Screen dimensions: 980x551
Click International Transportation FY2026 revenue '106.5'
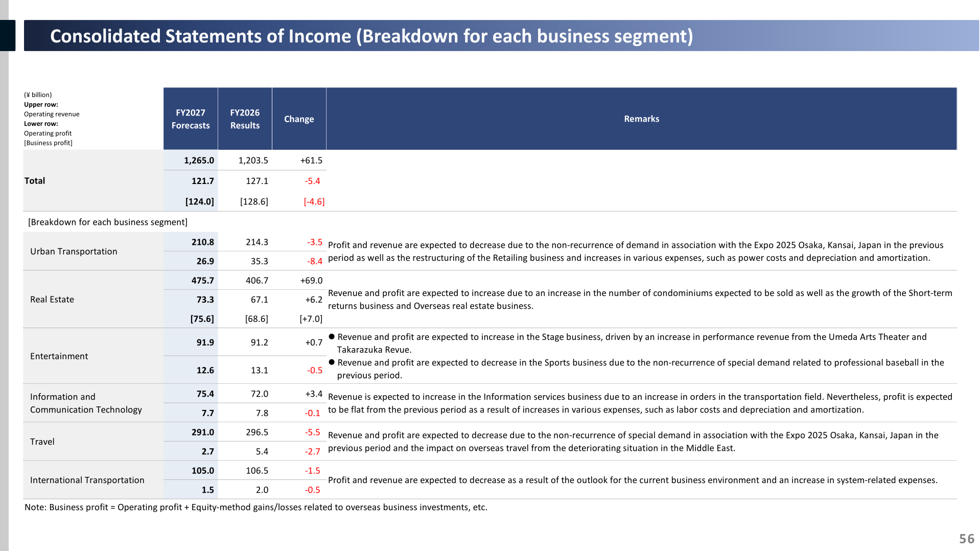click(257, 471)
